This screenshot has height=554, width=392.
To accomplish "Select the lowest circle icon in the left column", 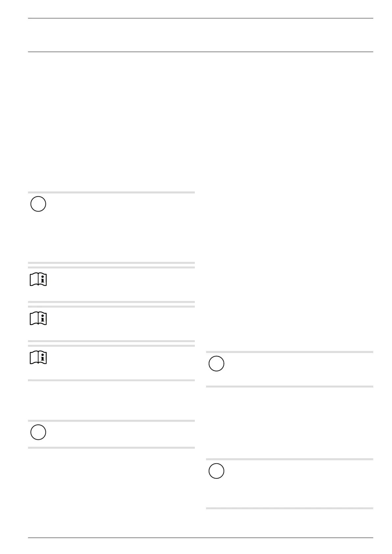I will [x=38, y=432].
